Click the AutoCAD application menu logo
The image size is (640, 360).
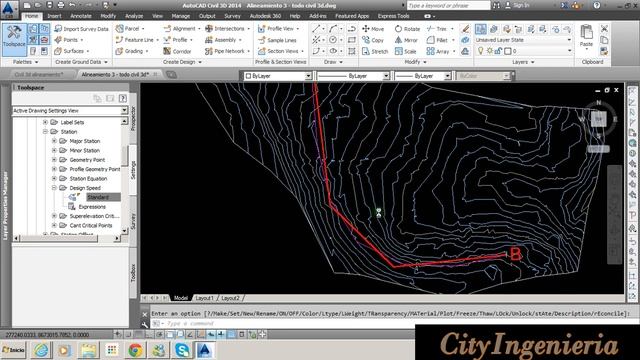[9, 9]
